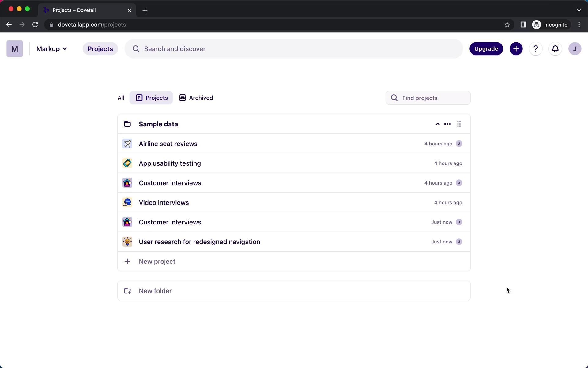Viewport: 588px width, 368px height.
Task: Click the Airline seat reviews airplane icon
Action: click(x=127, y=144)
